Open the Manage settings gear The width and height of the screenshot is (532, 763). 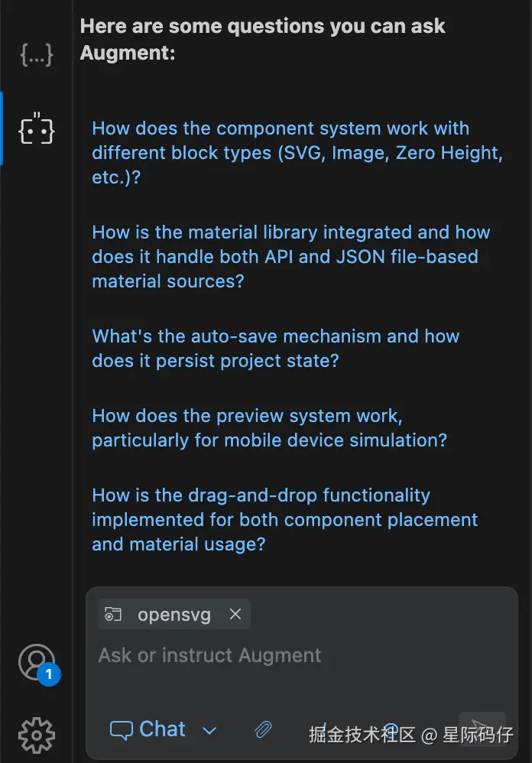36,735
